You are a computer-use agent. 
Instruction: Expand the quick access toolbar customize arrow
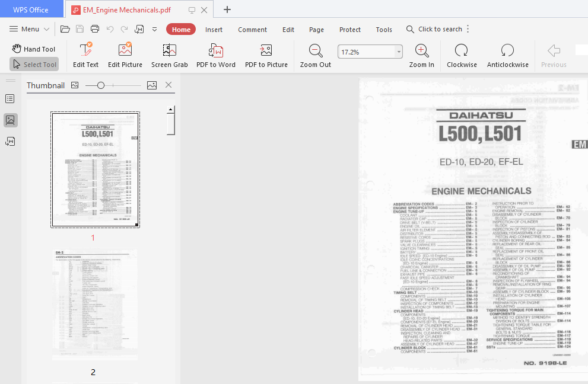pyautogui.click(x=154, y=29)
